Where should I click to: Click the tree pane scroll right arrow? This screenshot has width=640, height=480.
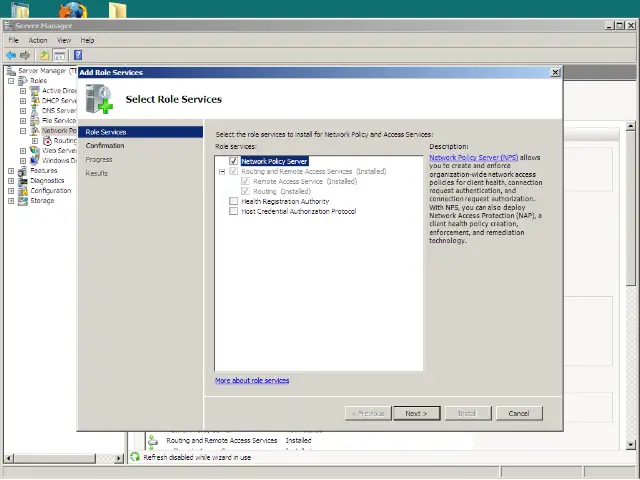119,458
